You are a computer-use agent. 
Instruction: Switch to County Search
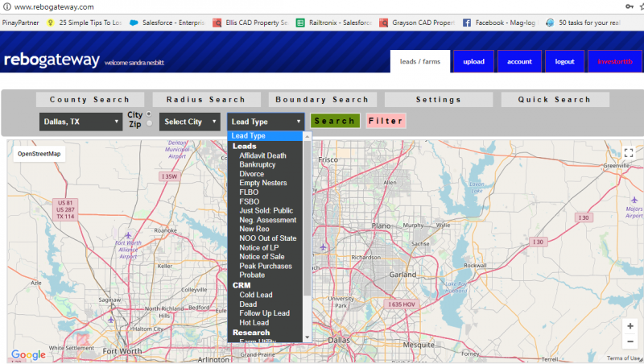click(90, 99)
